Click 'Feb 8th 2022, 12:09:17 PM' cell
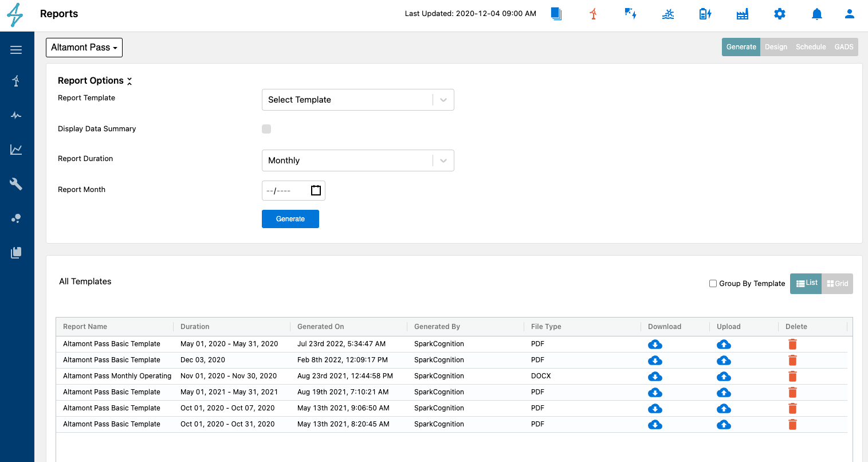868x462 pixels. tap(343, 360)
